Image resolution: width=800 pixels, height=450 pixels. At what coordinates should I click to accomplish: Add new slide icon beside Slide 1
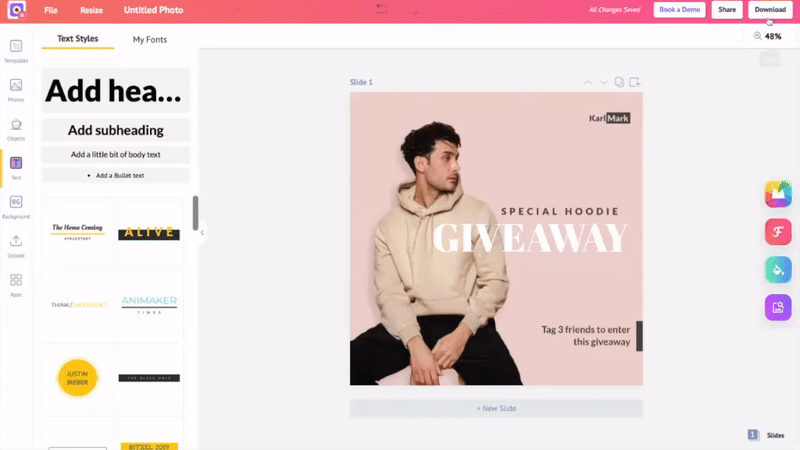(x=635, y=82)
